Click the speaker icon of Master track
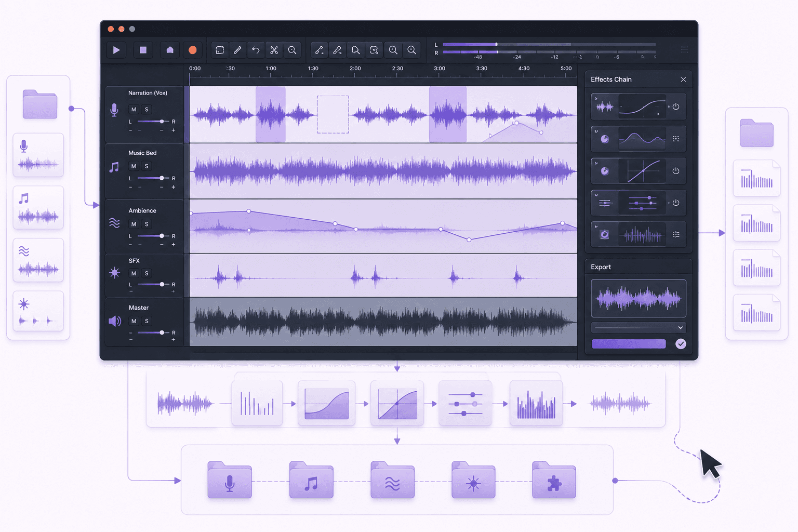Screen dimensions: 798x532 pyautogui.click(x=115, y=321)
